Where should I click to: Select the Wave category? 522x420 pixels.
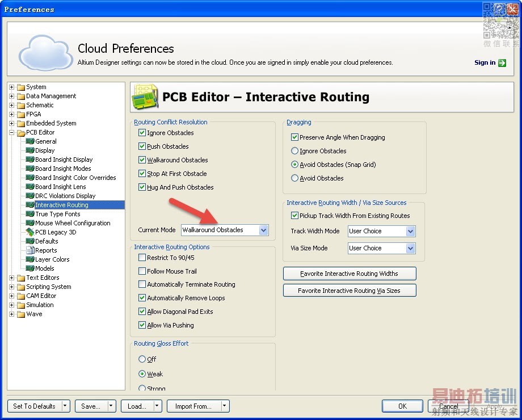(x=34, y=314)
